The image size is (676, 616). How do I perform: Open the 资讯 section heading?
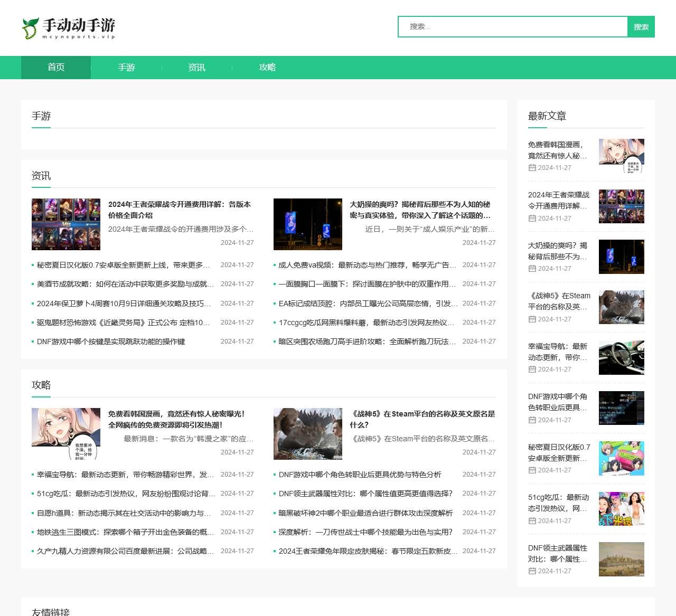[x=41, y=176]
